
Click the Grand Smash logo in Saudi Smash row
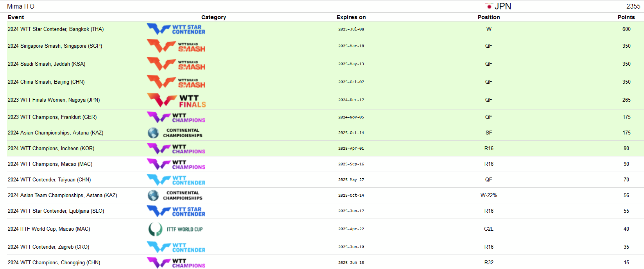pos(176,64)
